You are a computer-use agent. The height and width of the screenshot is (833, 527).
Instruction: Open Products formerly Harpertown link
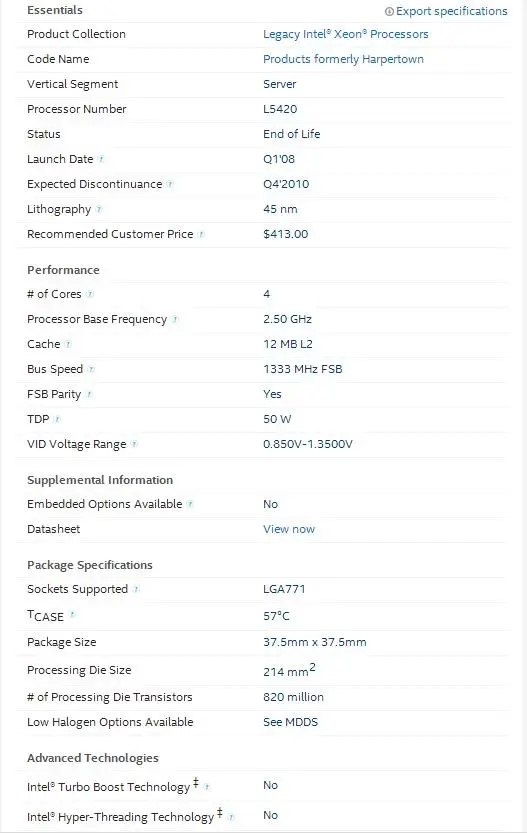coord(343,59)
